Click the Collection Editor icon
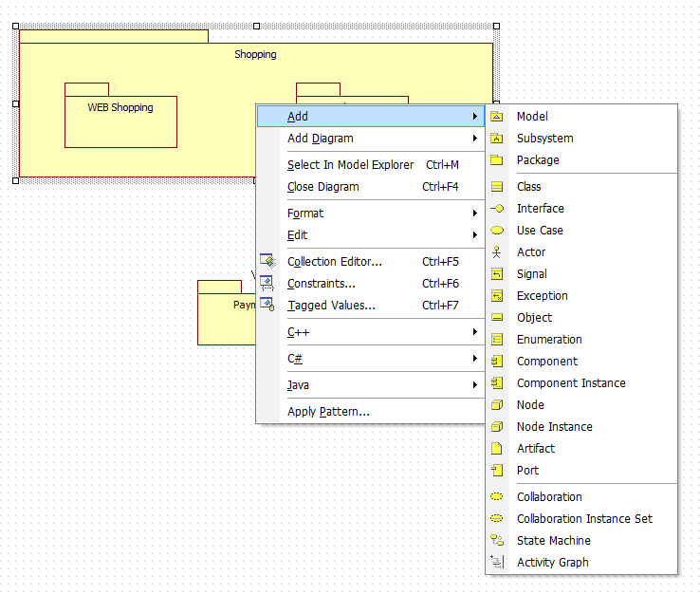This screenshot has height=595, width=700. 267,261
